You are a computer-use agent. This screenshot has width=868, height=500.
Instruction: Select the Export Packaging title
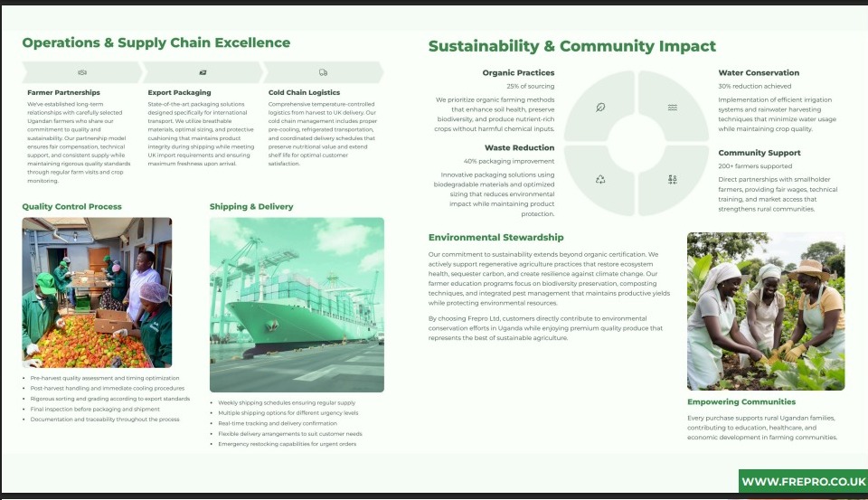click(x=179, y=92)
